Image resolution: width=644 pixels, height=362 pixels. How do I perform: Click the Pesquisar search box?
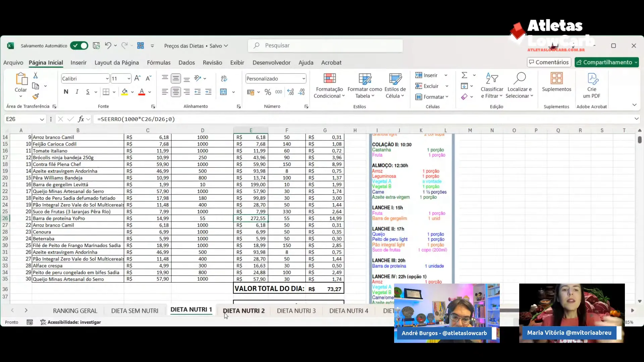coord(325,46)
